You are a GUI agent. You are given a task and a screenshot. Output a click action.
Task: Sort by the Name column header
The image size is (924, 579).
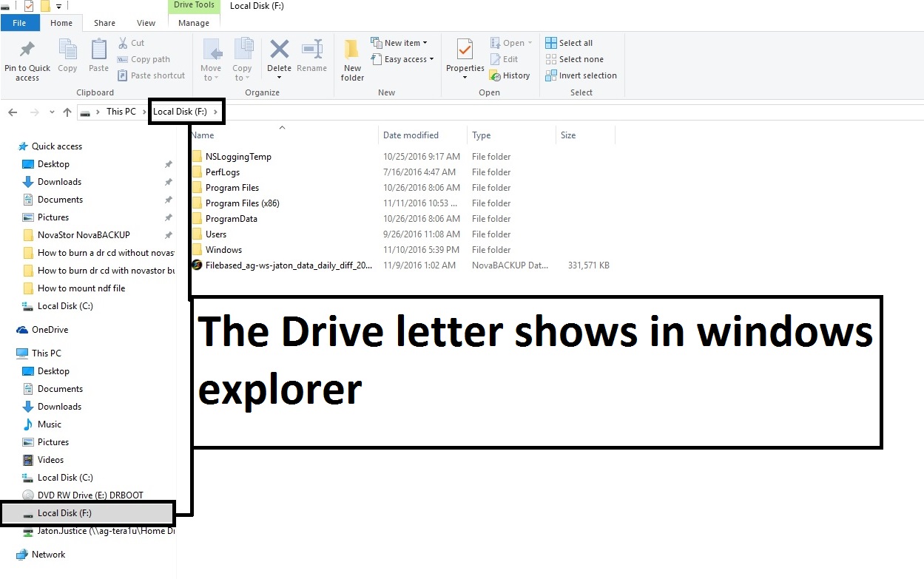(203, 135)
